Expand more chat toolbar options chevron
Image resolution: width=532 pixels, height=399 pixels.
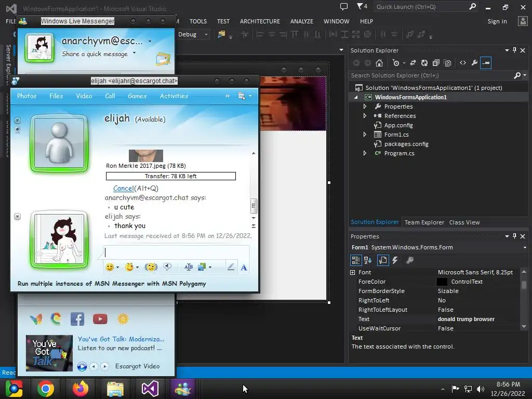click(228, 96)
